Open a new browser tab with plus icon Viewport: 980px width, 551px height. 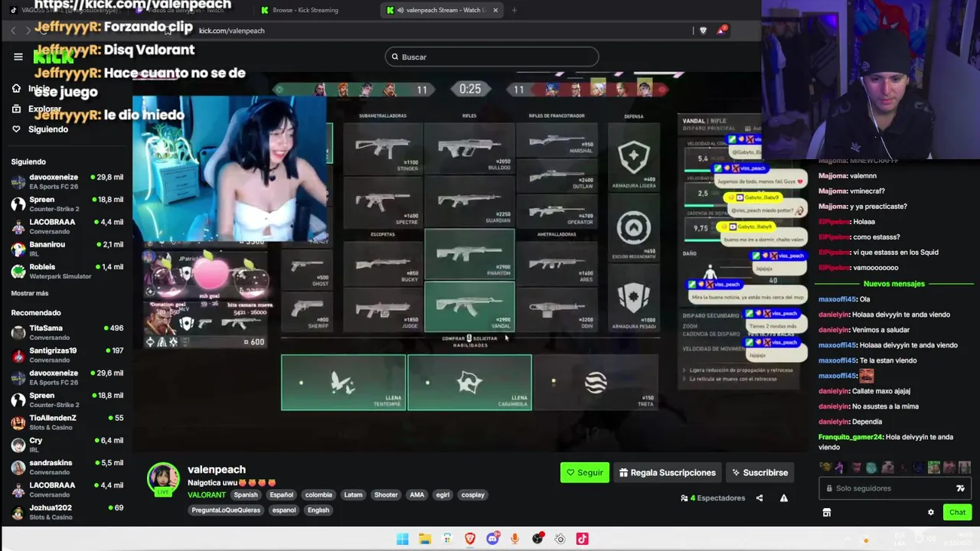[514, 10]
